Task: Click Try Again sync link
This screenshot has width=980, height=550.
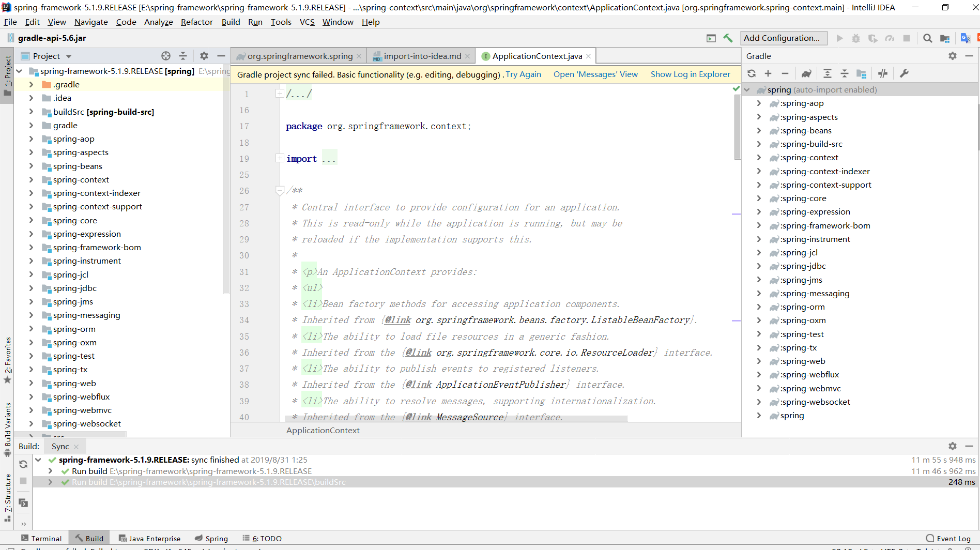Action: [x=523, y=74]
